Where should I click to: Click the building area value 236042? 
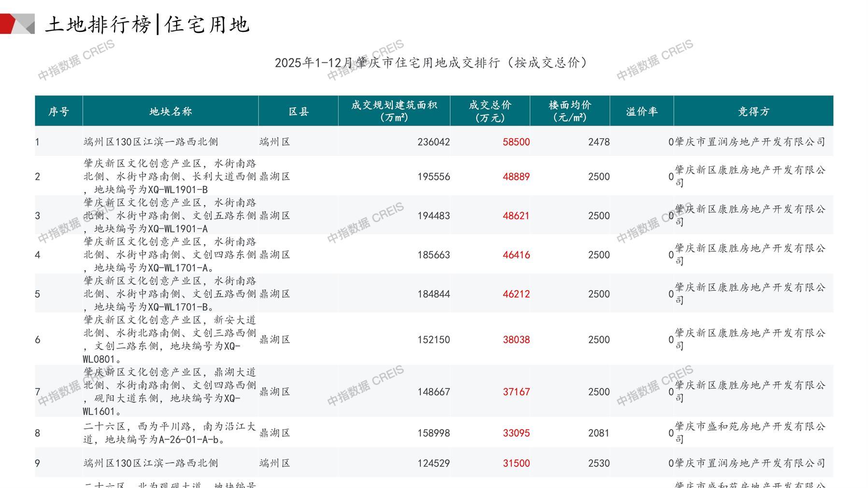coord(433,142)
